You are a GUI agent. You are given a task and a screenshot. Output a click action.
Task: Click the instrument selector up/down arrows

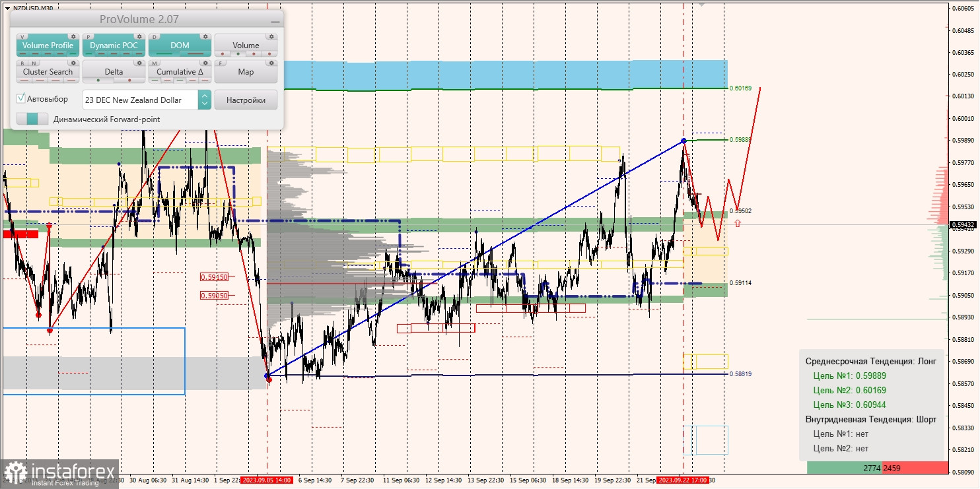pyautogui.click(x=205, y=100)
